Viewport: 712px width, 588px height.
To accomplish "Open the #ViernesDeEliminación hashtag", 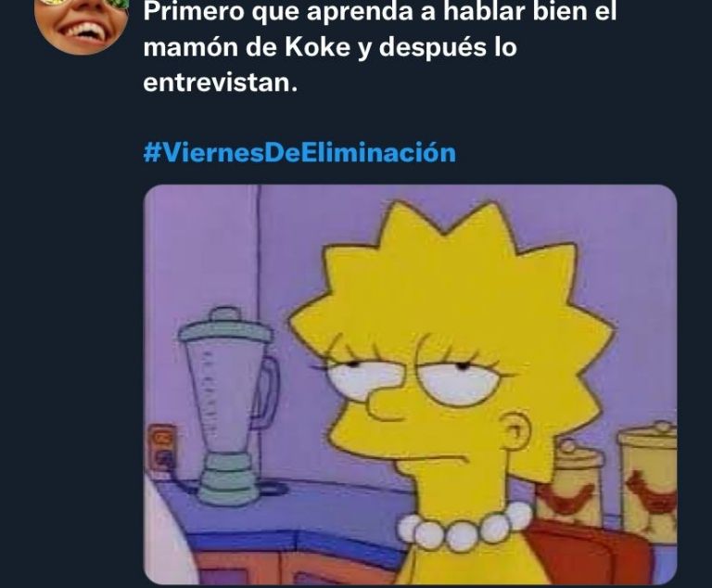I will 299,152.
